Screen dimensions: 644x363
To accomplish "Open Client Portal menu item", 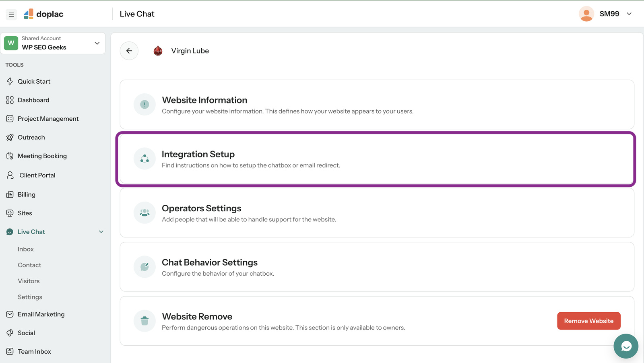I will (37, 175).
